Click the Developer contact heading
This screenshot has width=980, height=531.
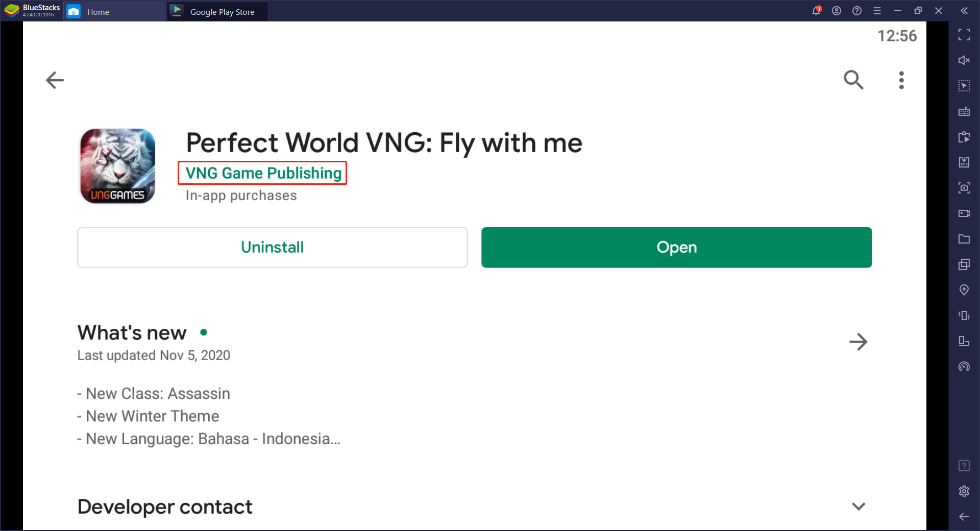pos(165,507)
